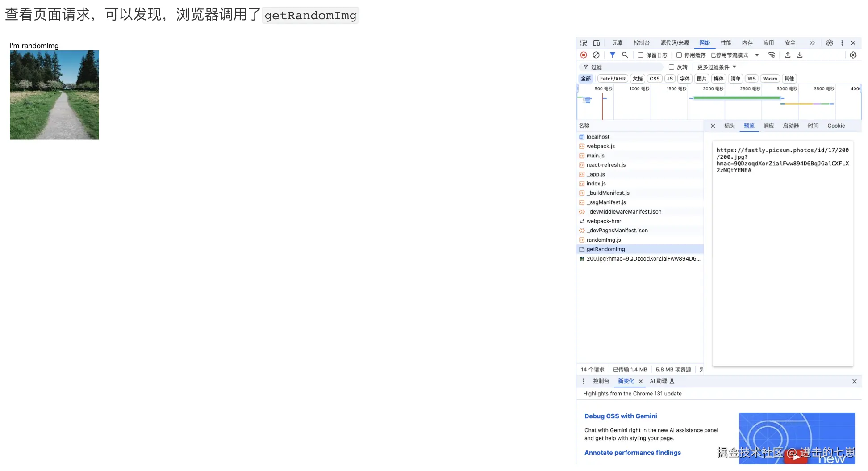This screenshot has width=868, height=471.
Task: Open the Annotate performance findings link
Action: tap(633, 453)
